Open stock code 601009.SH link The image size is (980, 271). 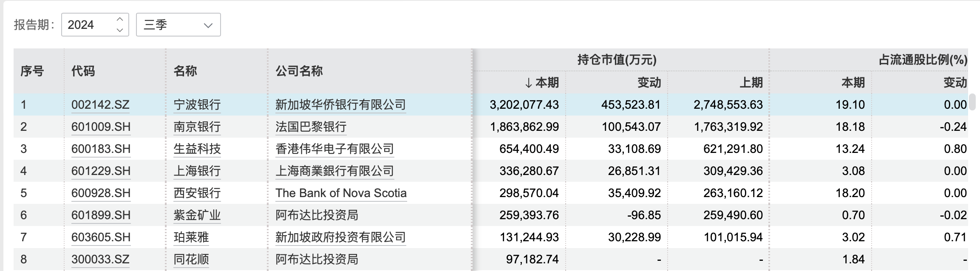coord(101,127)
